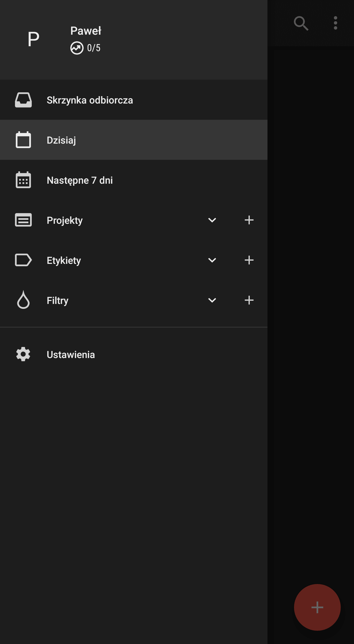The width and height of the screenshot is (354, 644).
Task: Expand the Etykiety section chevron
Action: [212, 260]
